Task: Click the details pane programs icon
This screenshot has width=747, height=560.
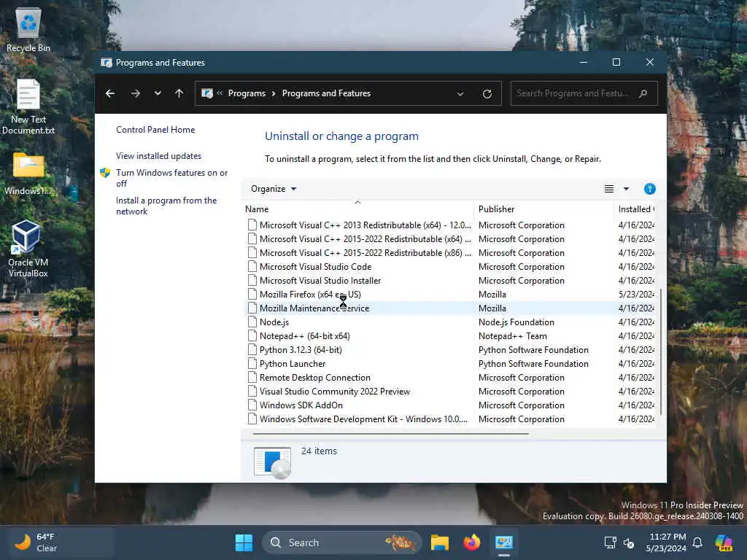Action: [x=272, y=462]
